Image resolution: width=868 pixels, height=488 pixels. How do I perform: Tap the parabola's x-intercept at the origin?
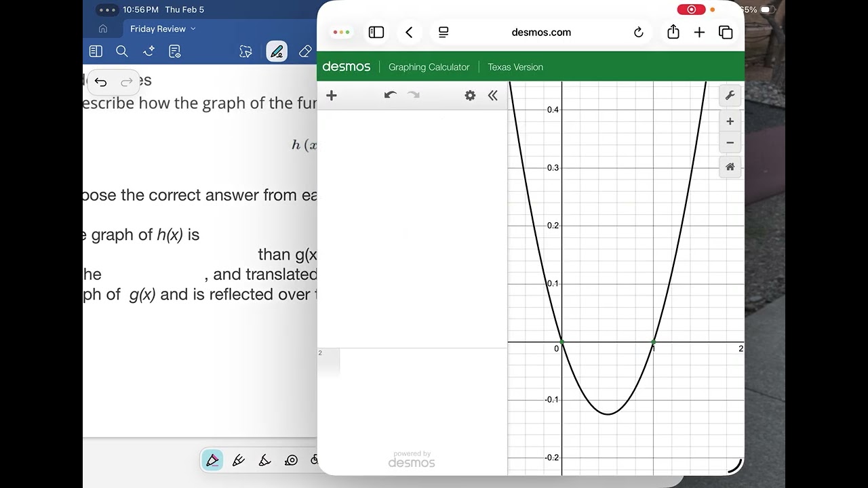coord(561,342)
